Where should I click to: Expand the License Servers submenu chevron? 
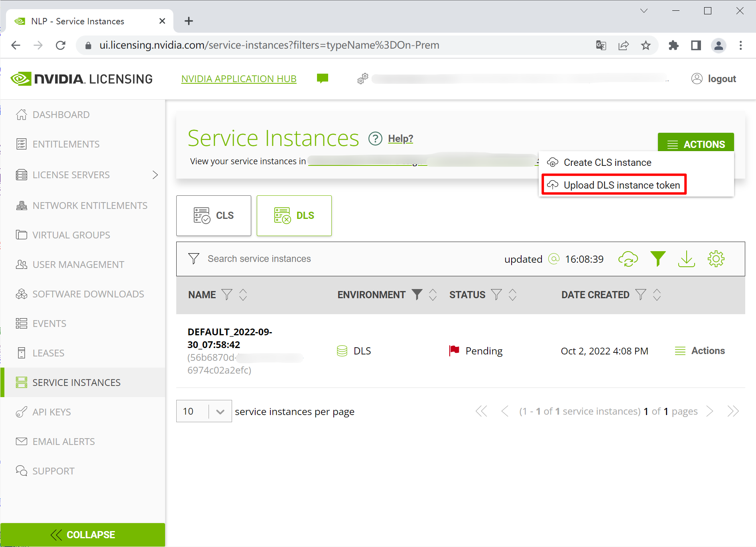155,175
